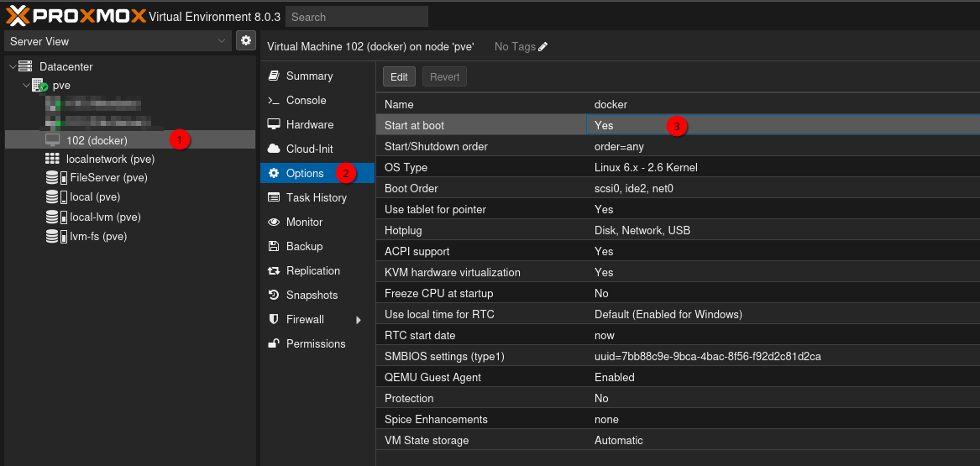This screenshot has width=980, height=466.
Task: Open the Hardware section
Action: 309,124
